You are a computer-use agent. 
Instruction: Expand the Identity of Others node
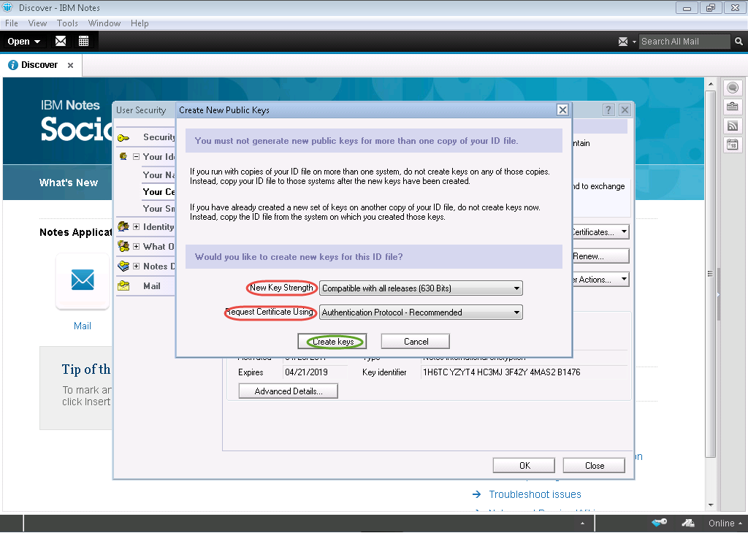tap(136, 226)
